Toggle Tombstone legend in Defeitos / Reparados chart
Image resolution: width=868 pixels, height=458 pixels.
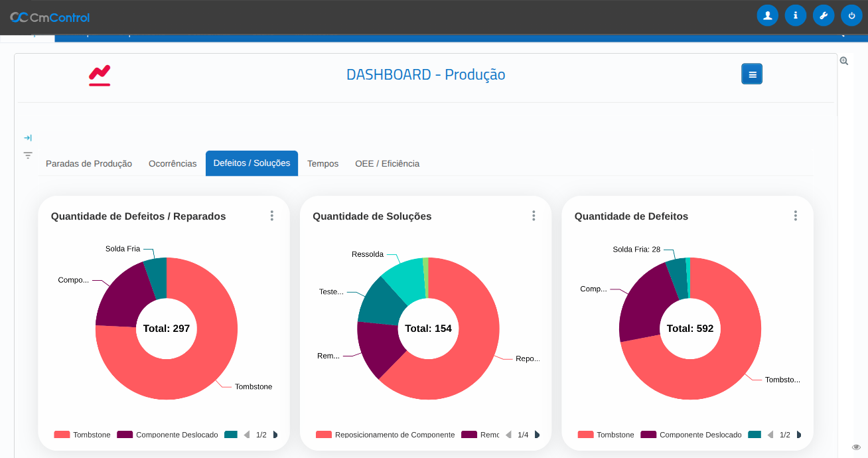pos(82,435)
